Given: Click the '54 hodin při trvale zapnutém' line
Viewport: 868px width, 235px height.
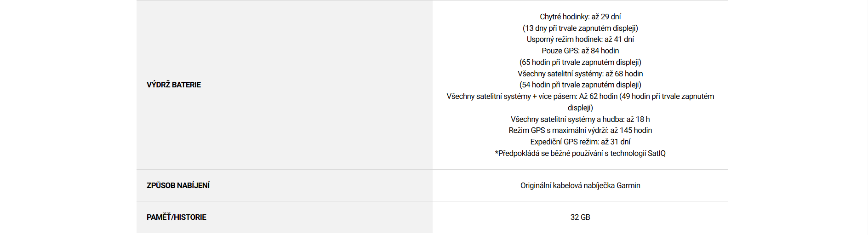Looking at the screenshot, I should click(x=580, y=85).
